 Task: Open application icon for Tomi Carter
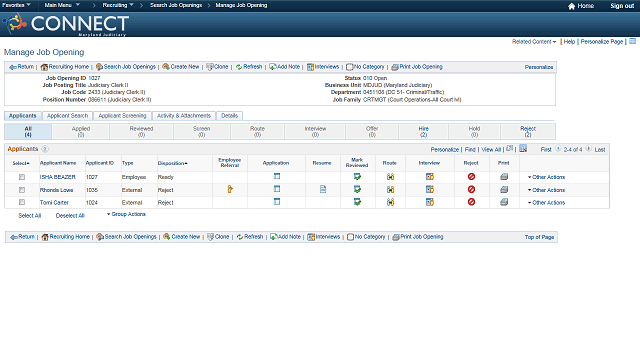(x=277, y=202)
